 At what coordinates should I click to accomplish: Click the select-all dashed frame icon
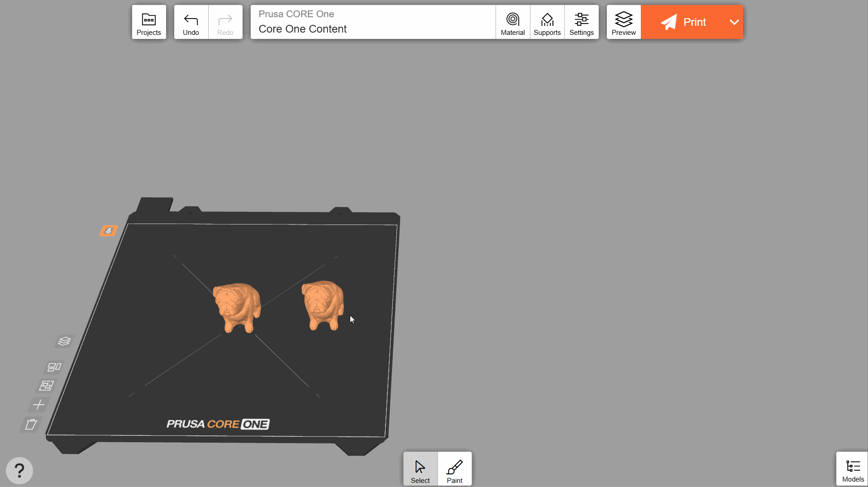click(x=46, y=386)
